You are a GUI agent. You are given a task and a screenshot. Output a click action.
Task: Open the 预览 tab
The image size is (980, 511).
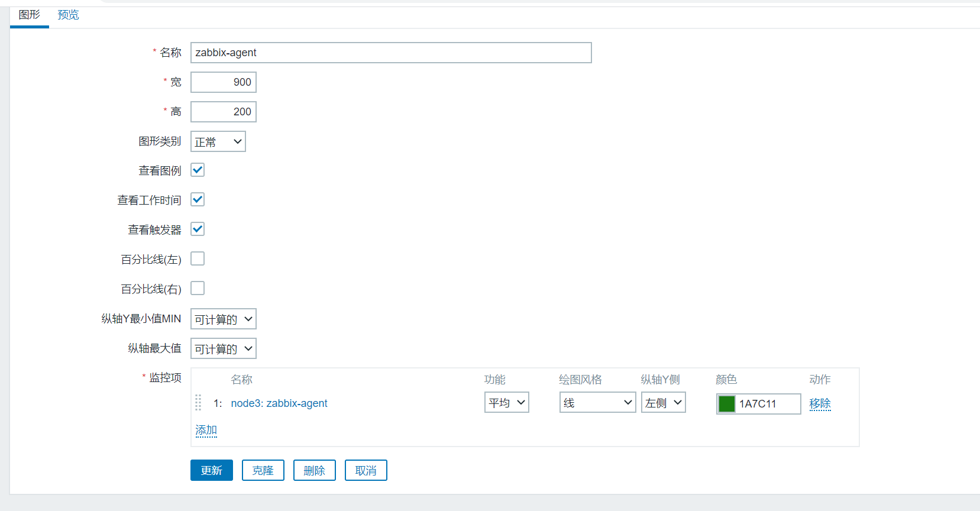[68, 15]
